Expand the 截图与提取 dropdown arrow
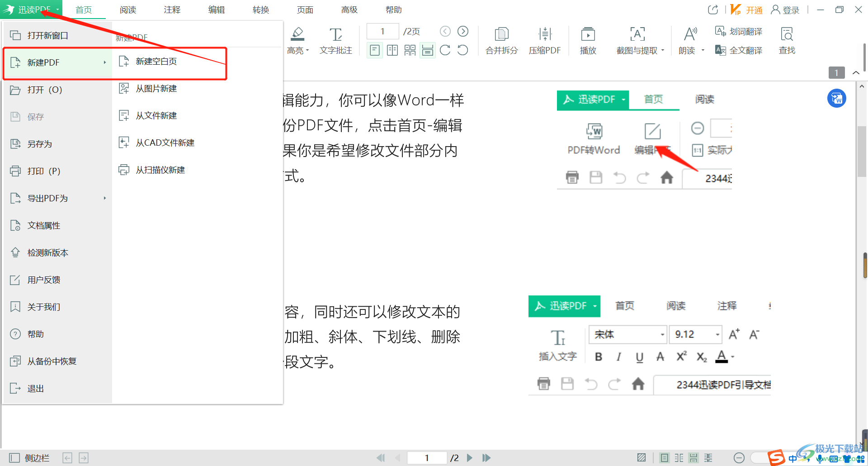 tap(663, 51)
